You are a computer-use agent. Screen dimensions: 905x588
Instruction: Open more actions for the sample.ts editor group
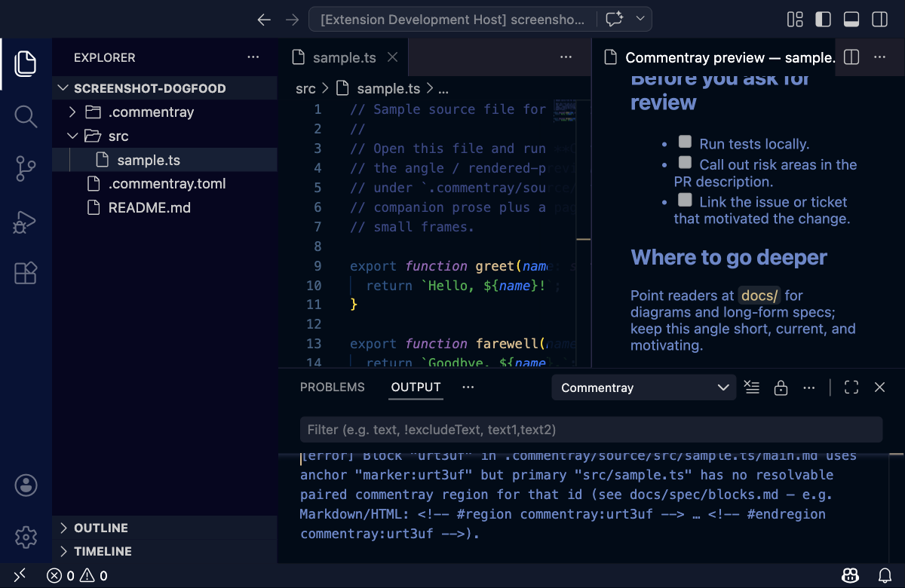point(566,57)
